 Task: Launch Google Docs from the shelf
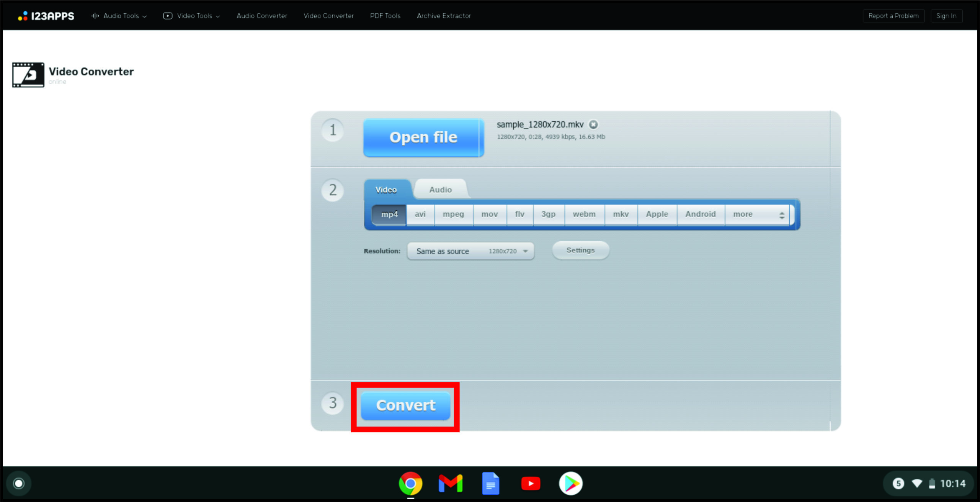click(x=490, y=484)
